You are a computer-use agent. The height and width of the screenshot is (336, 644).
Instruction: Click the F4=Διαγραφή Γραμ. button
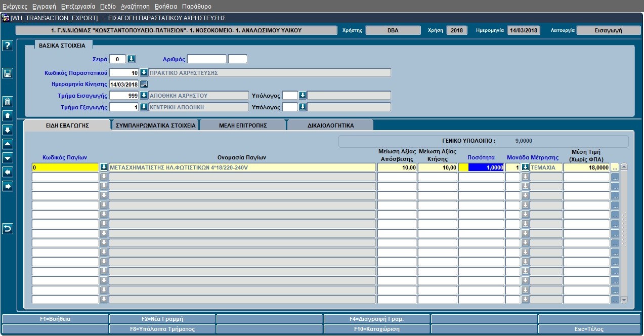[x=376, y=319]
